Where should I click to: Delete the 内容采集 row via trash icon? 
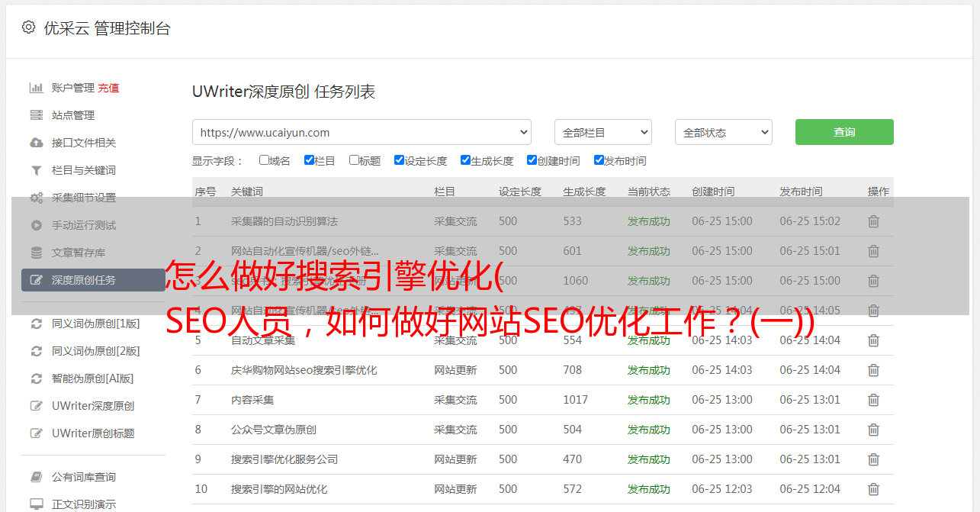click(873, 400)
